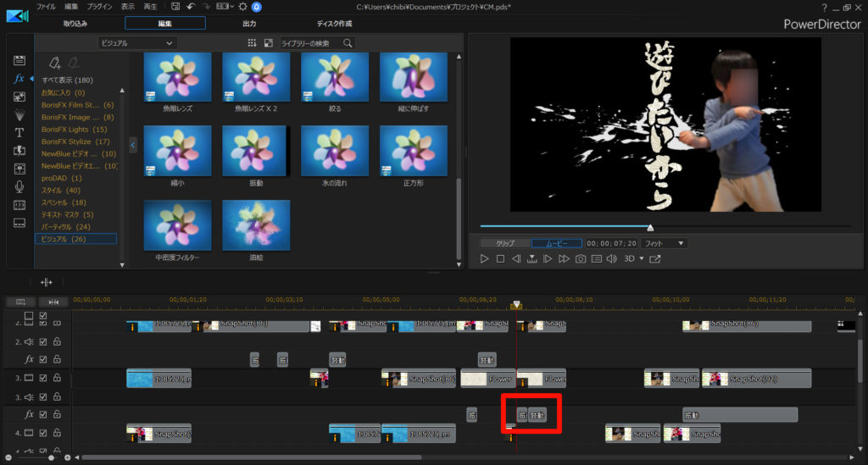This screenshot has height=465, width=868.
Task: Open the ファイル menu
Action: pos(46,7)
